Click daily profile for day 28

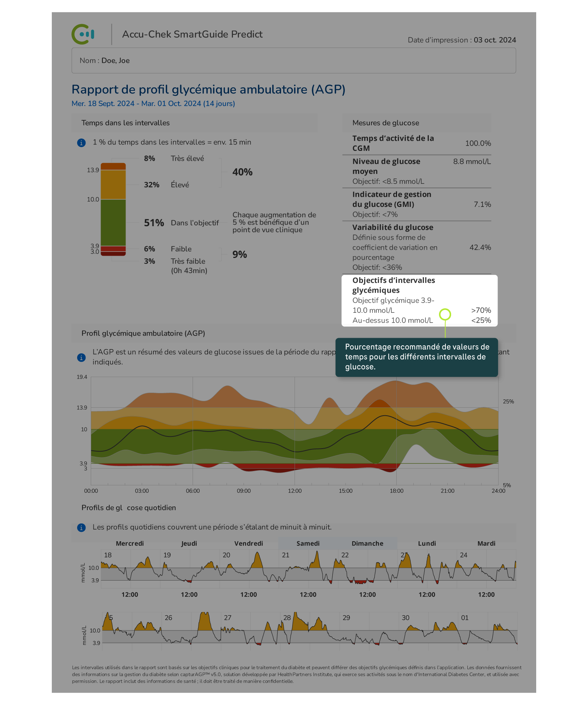coord(310,631)
